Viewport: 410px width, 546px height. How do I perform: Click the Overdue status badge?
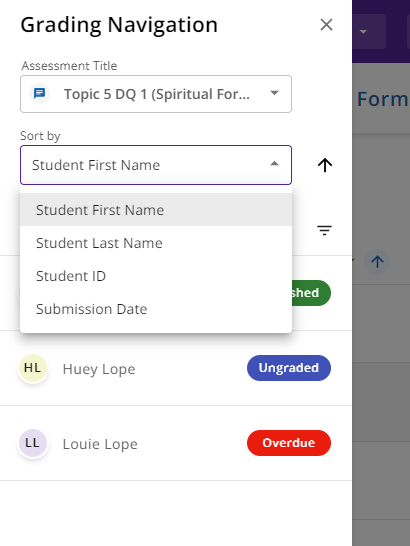[x=289, y=443]
